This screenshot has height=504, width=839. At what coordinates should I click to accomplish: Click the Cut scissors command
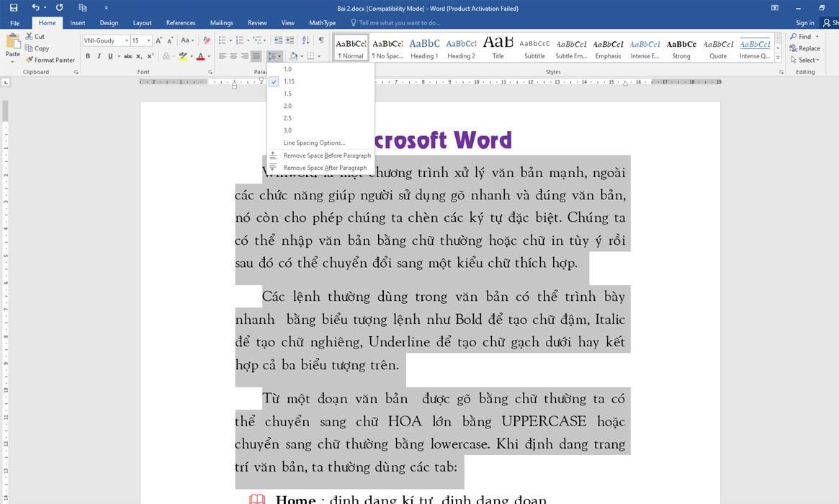35,37
